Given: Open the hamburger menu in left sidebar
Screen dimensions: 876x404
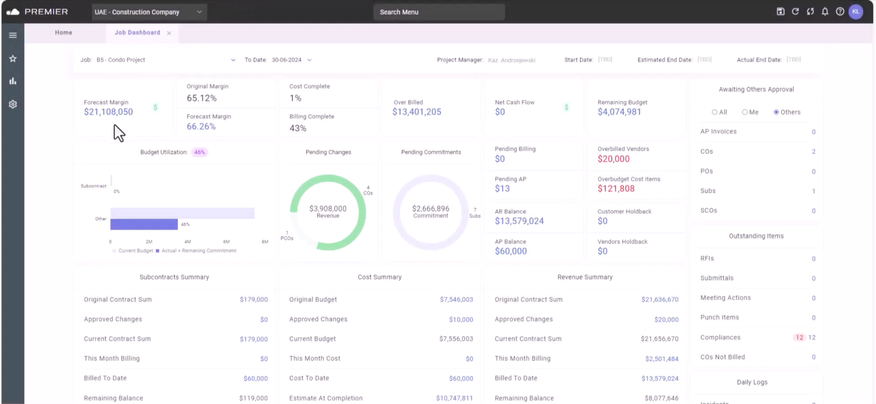Looking at the screenshot, I should point(12,35).
